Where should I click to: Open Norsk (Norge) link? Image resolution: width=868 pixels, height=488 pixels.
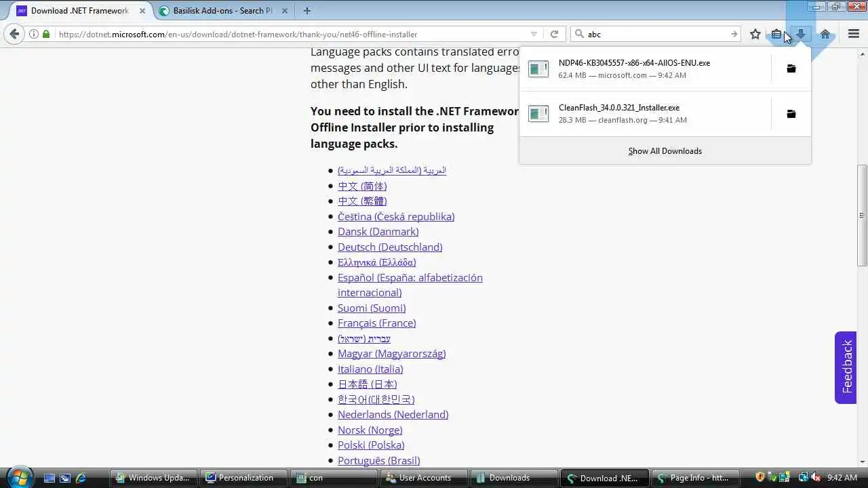click(370, 430)
